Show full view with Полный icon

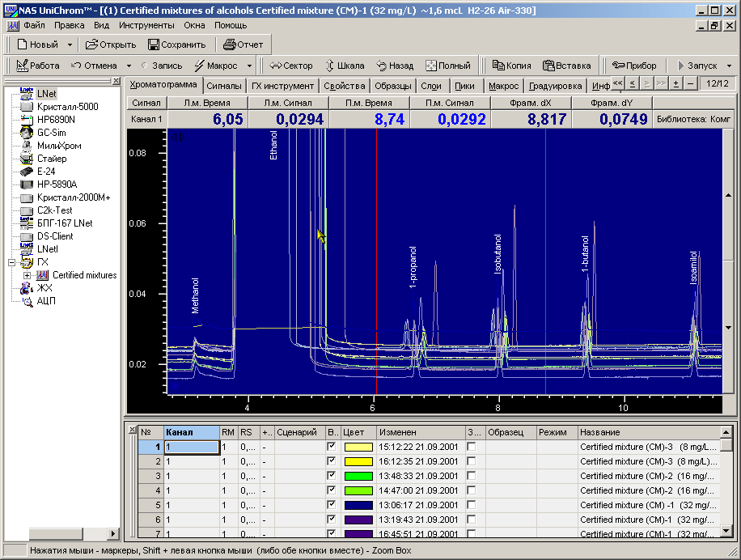430,66
